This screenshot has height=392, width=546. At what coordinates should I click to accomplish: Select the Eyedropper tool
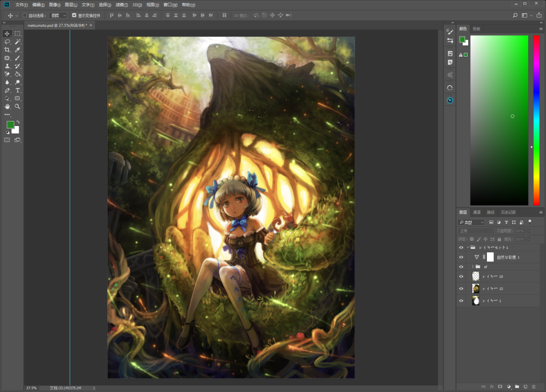(x=18, y=50)
